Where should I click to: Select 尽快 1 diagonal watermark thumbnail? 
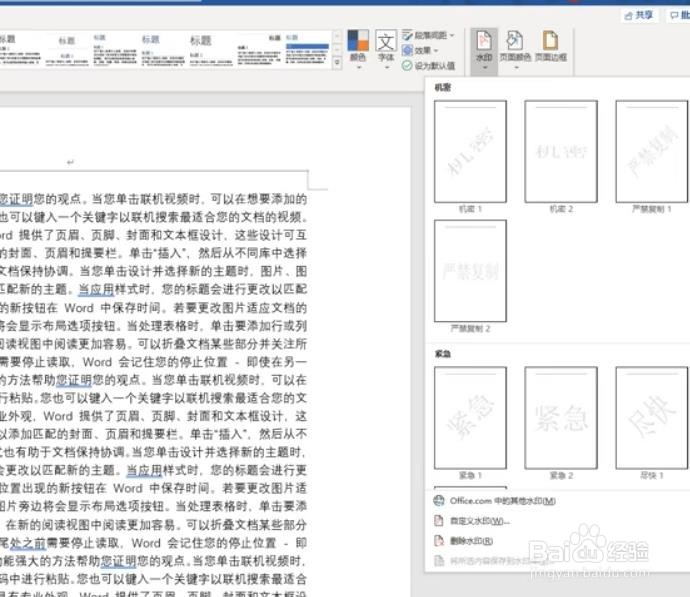pyautogui.click(x=652, y=418)
